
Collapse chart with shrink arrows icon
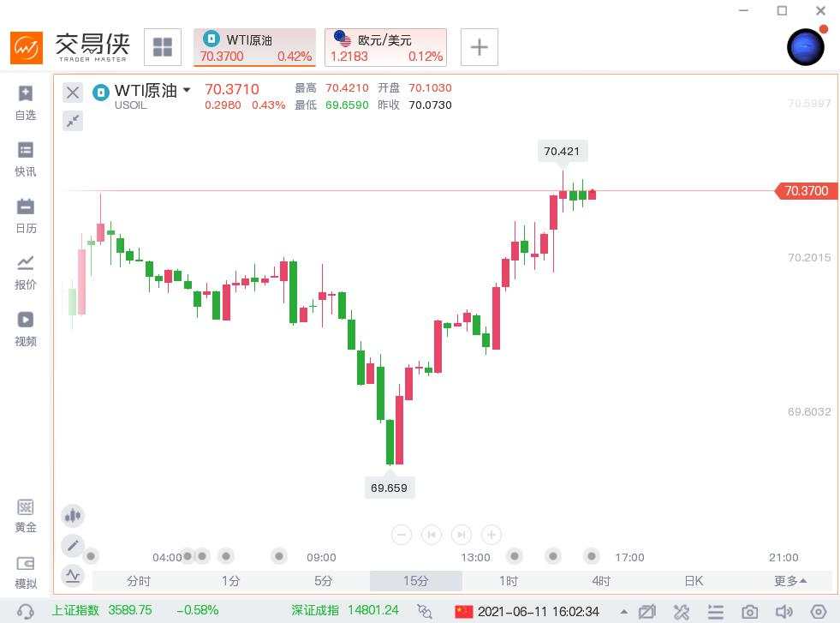73,121
